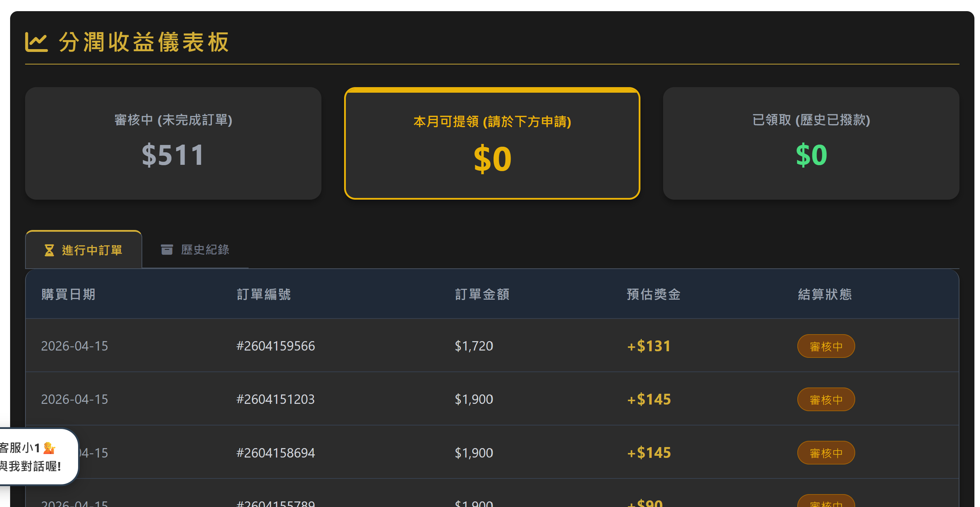Click the 本月可提領 highlighted card

click(492, 144)
